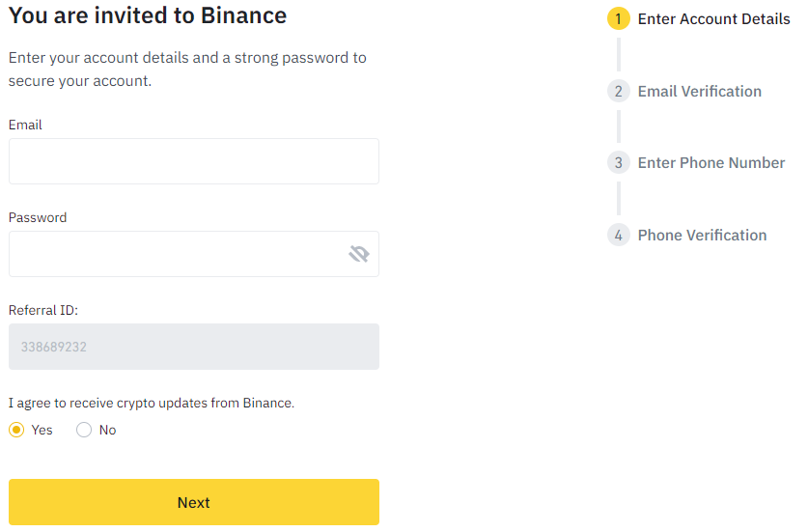Screen dimensions: 808x532
Task: Open 'Enter Phone Number' step label
Action: tap(710, 163)
